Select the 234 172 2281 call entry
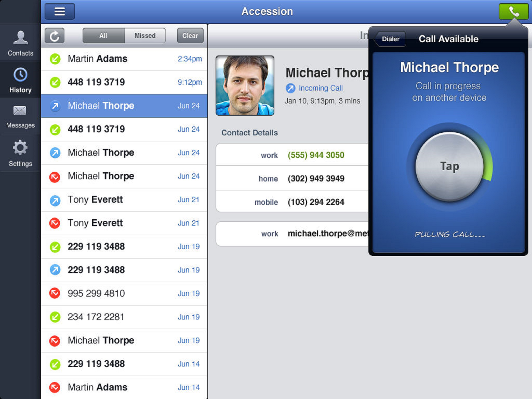This screenshot has height=399, width=532. pyautogui.click(x=124, y=317)
